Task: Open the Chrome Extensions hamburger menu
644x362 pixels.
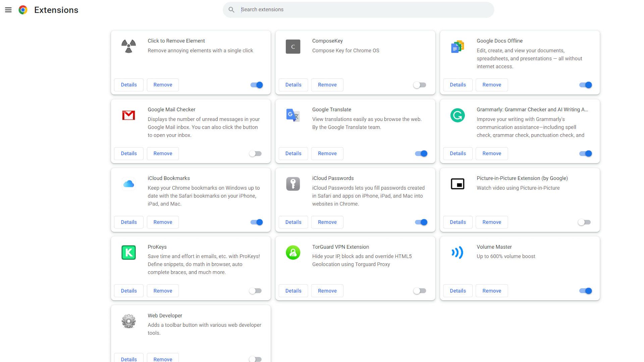Action: click(x=8, y=10)
